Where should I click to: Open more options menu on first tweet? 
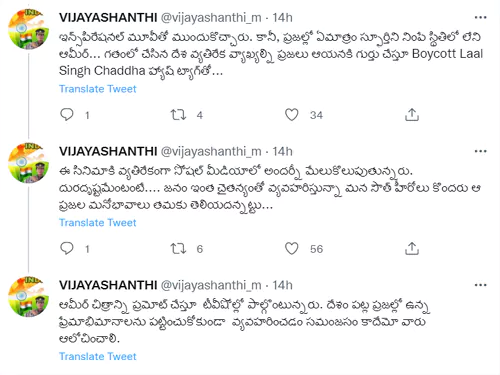(x=480, y=17)
